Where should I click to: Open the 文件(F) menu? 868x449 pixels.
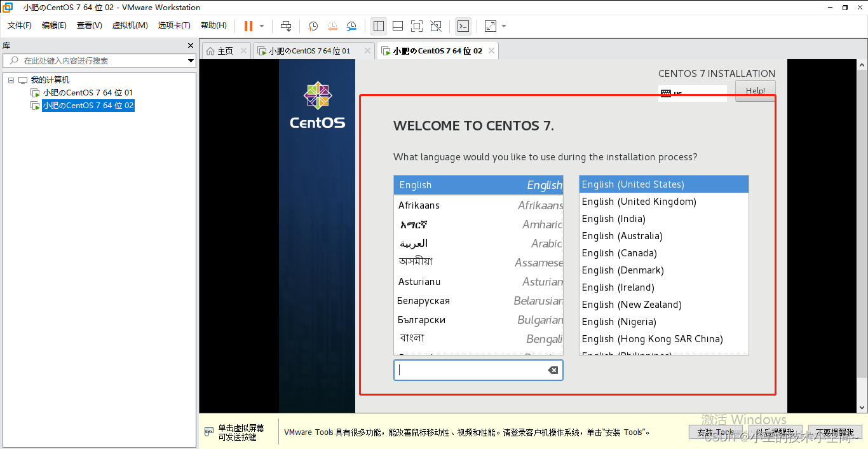20,25
